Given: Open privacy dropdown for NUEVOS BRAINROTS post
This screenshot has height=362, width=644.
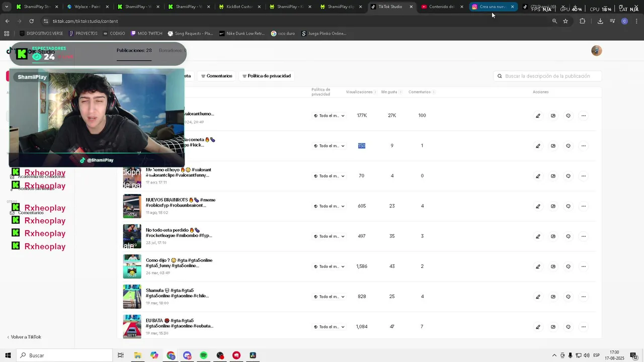Looking at the screenshot, I should click(329, 206).
